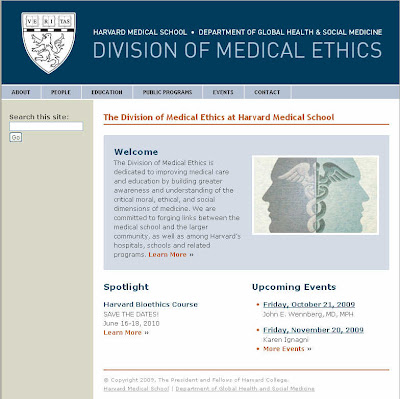Open the Contact navigation item
Screen dimensions: 400x399
[267, 92]
